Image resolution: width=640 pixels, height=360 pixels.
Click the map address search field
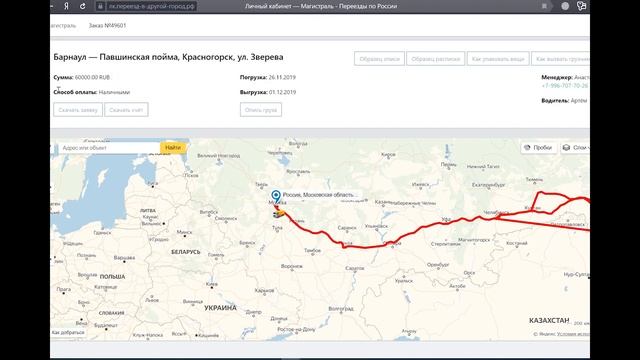[x=109, y=148]
